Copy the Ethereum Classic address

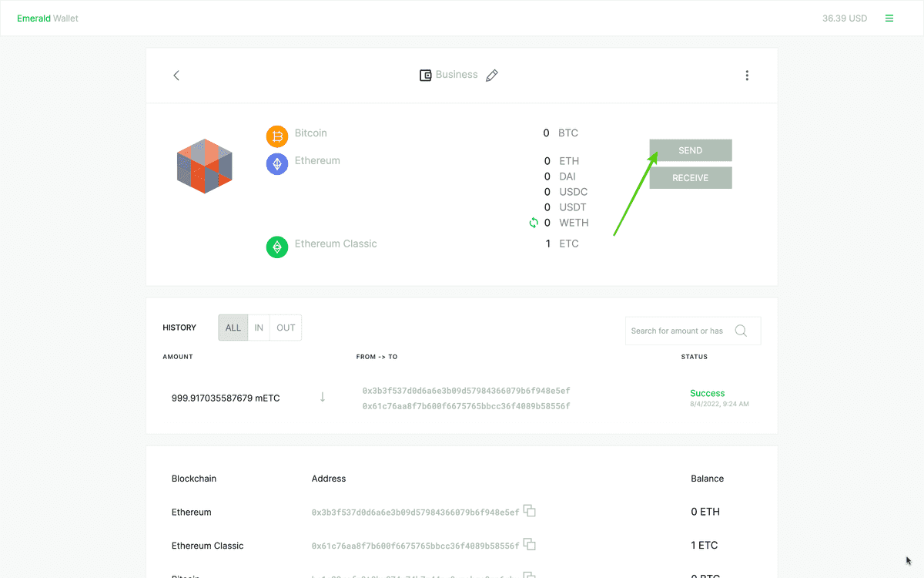tap(530, 545)
